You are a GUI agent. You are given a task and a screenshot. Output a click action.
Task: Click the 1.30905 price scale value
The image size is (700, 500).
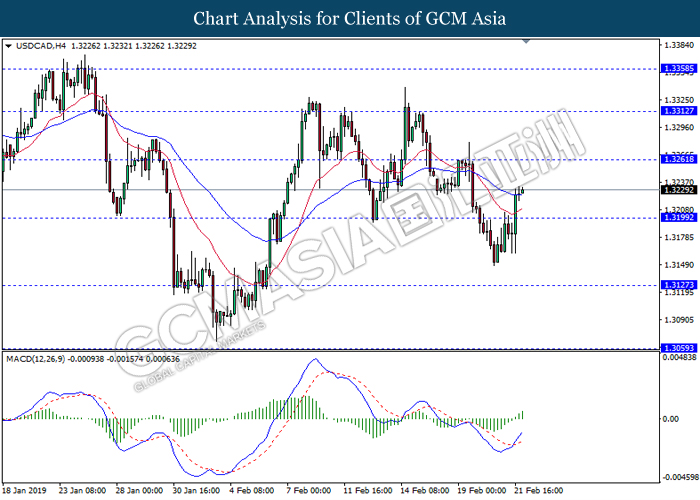[679, 320]
